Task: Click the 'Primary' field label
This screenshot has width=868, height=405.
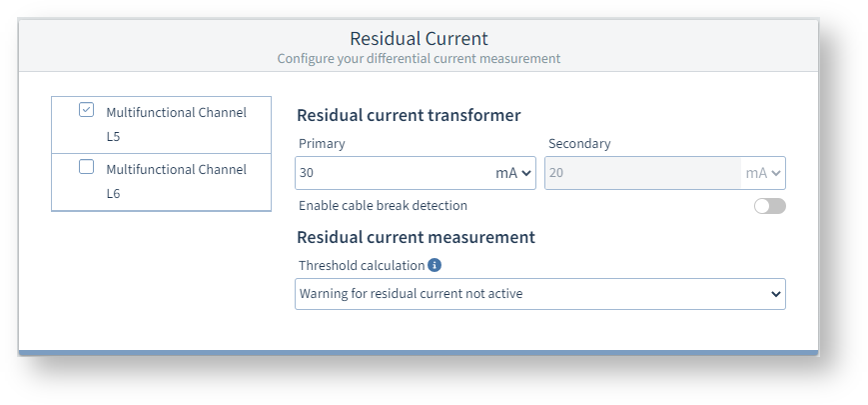Action: click(322, 144)
